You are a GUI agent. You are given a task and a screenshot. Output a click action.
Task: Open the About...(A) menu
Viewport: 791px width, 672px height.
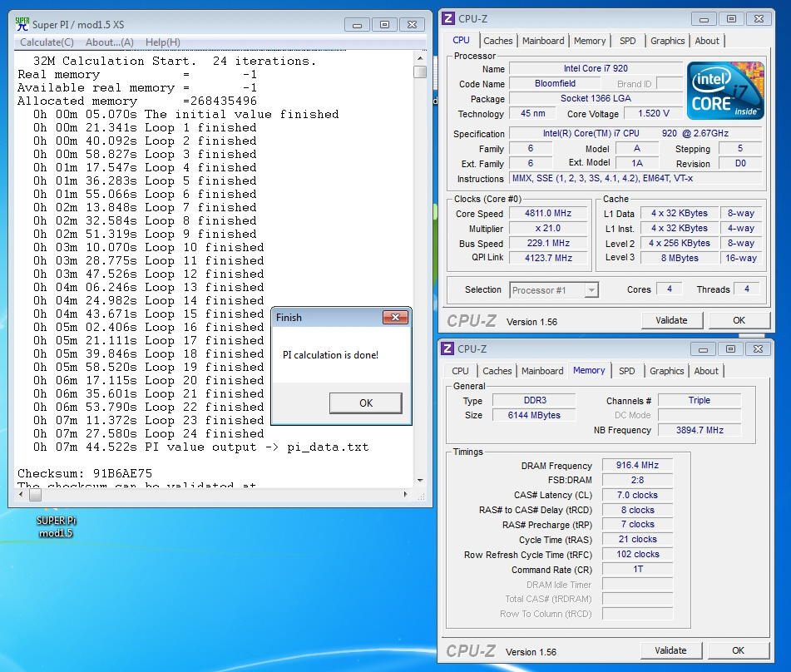tap(109, 42)
